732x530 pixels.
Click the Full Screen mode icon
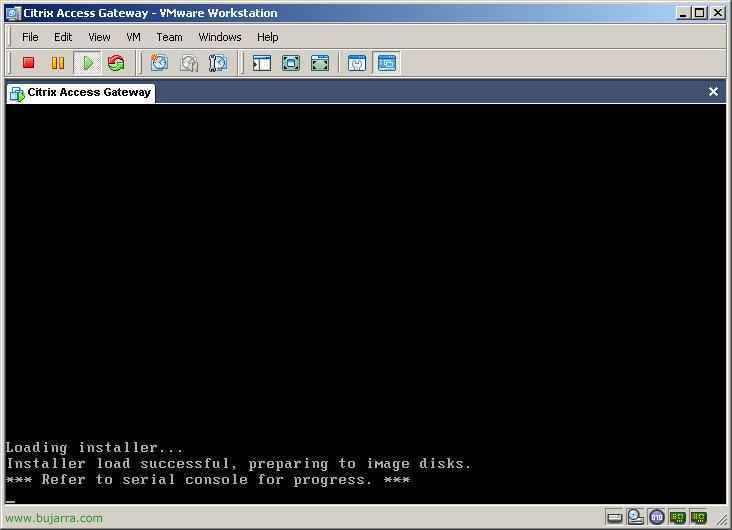291,63
